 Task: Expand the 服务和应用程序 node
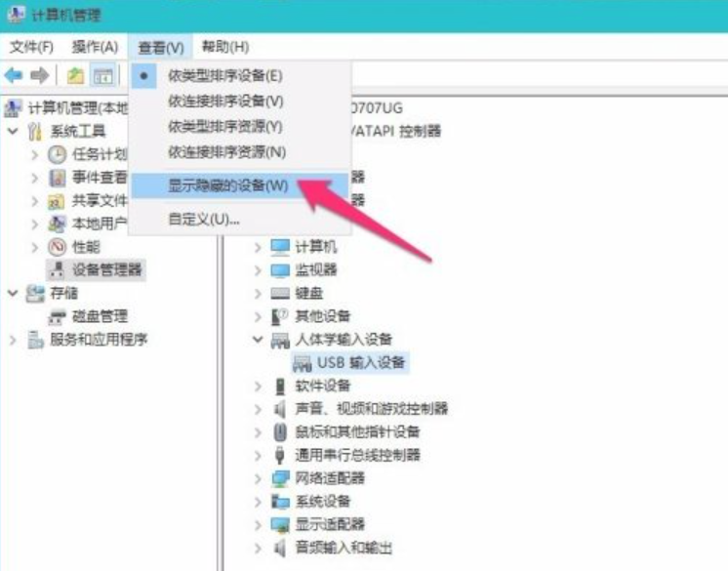coord(13,340)
